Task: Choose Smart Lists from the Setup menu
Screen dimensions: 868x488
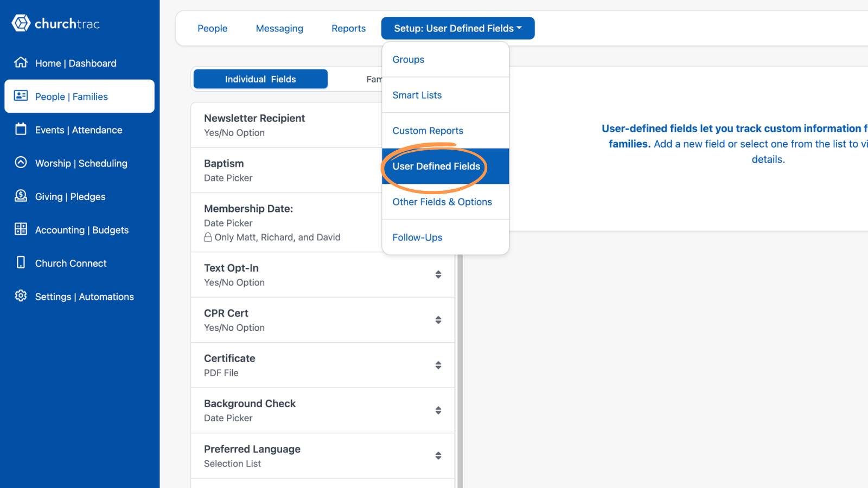Action: coord(445,95)
